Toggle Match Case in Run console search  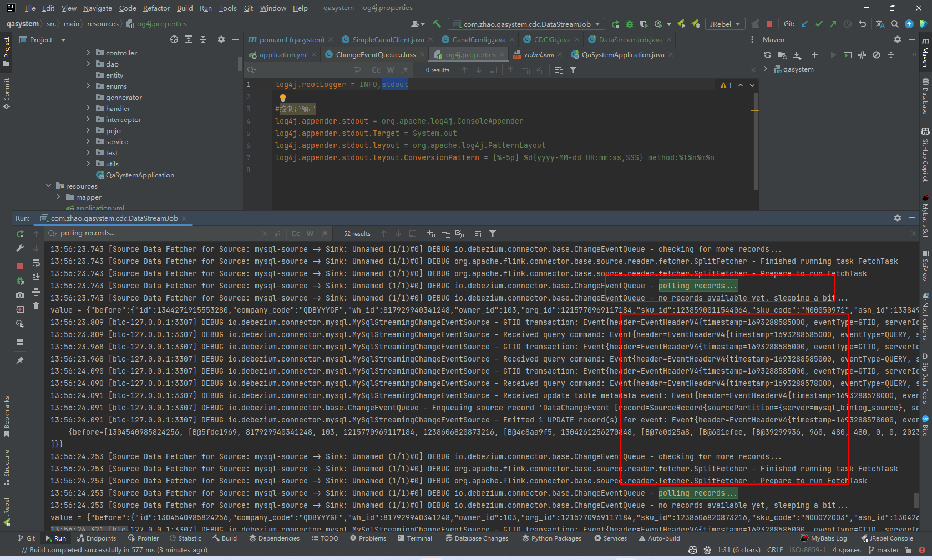[296, 233]
